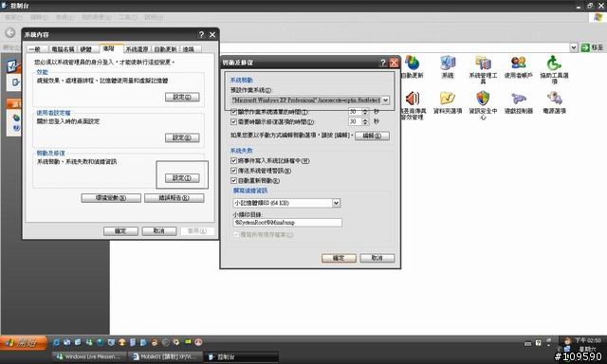Viewport: 607px width, 364px height.
Task: Click the help question mark in 系統內容 dialog
Action: [x=201, y=35]
